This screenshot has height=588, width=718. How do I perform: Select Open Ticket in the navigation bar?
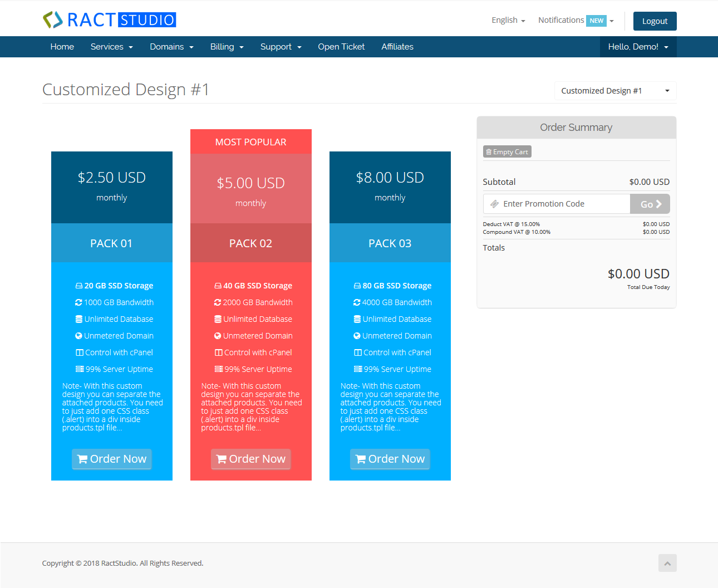[341, 47]
